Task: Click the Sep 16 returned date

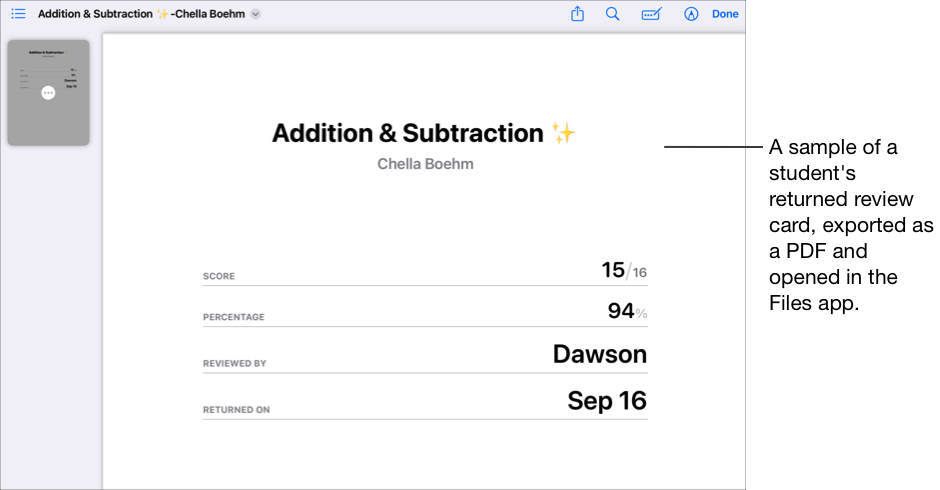Action: point(606,401)
